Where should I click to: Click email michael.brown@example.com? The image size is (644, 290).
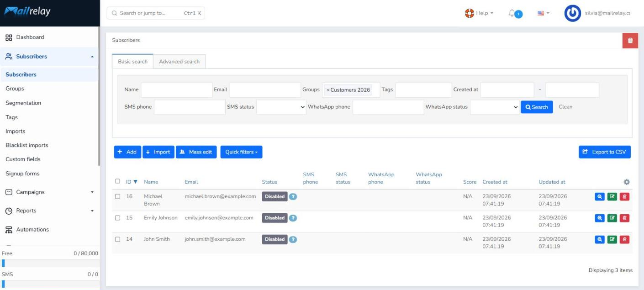(220, 196)
